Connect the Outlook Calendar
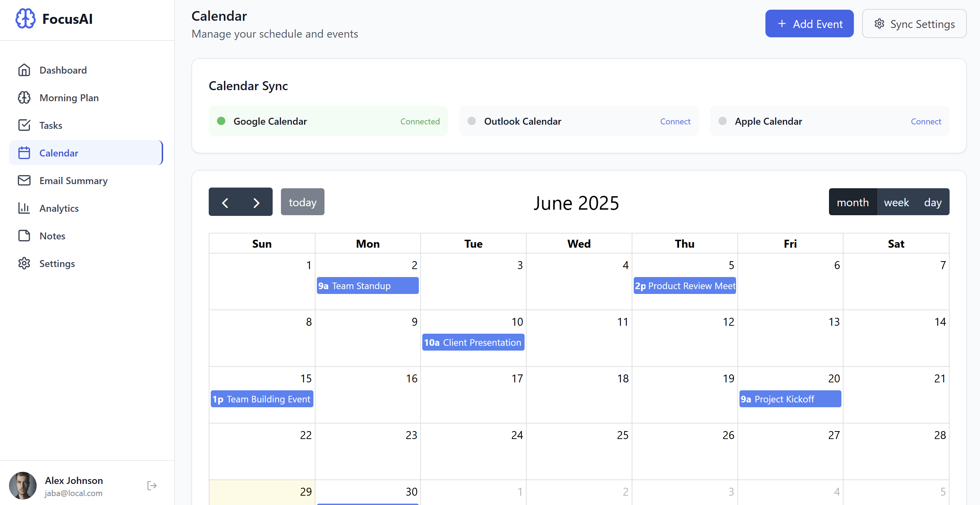 (675, 121)
